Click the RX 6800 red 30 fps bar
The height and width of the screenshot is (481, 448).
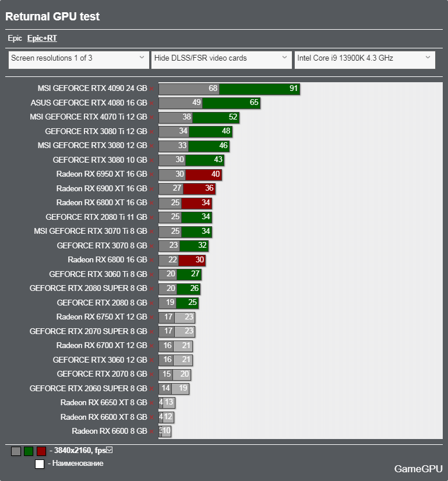192,260
